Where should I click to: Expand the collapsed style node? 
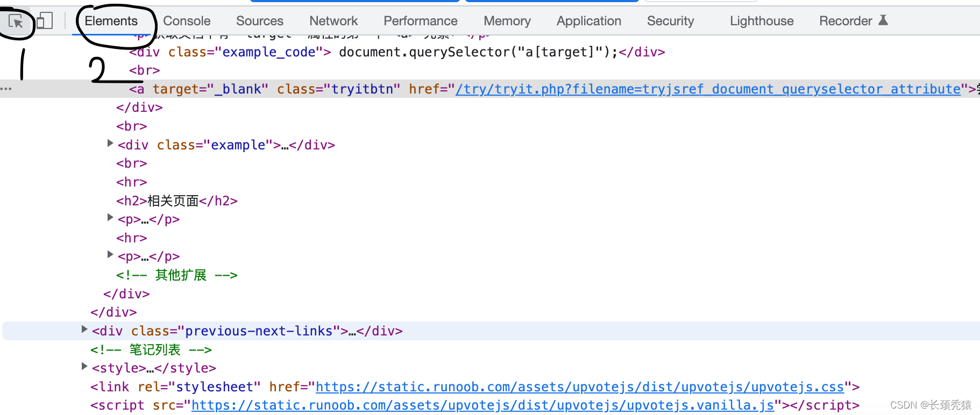point(84,366)
